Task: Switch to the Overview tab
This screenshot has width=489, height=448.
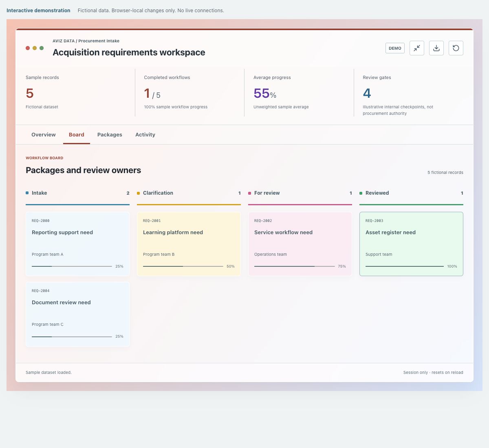Action: 44,135
